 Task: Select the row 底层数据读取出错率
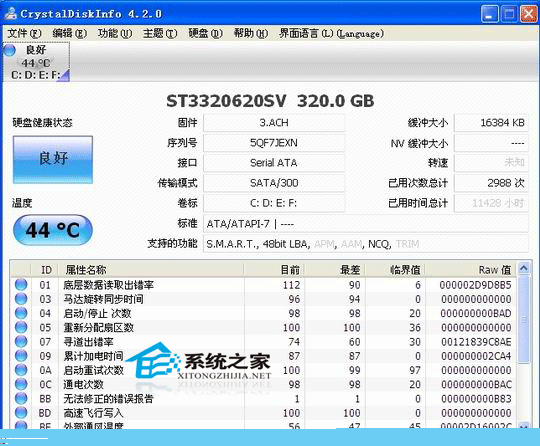point(263,285)
